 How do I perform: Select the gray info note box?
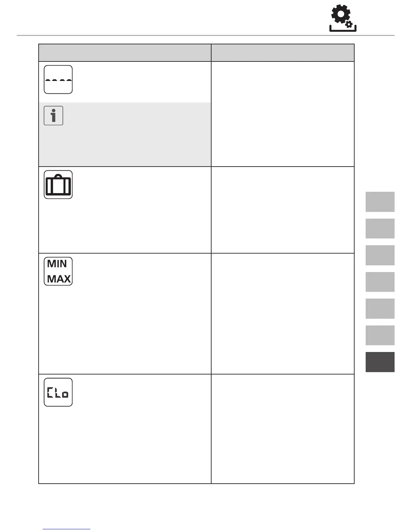point(125,134)
